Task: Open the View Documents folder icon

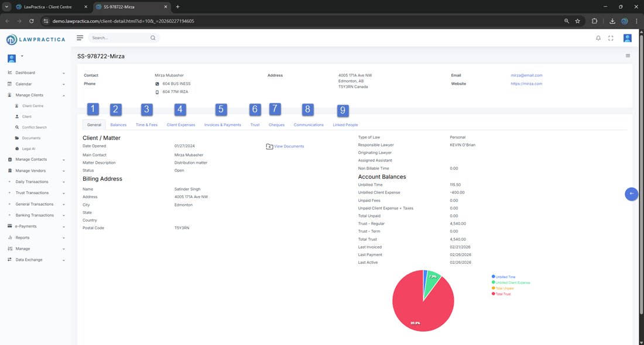Action: (269, 146)
